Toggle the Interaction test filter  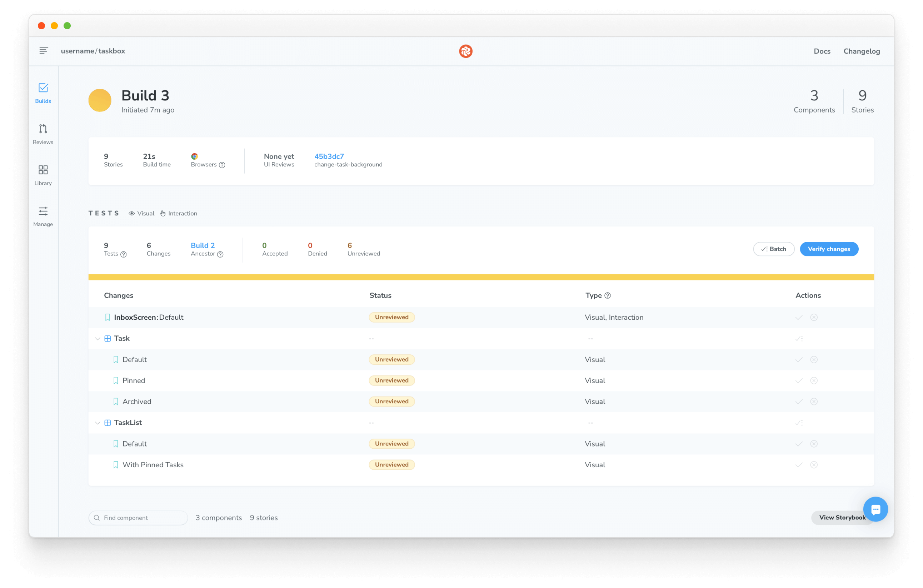[x=179, y=213]
